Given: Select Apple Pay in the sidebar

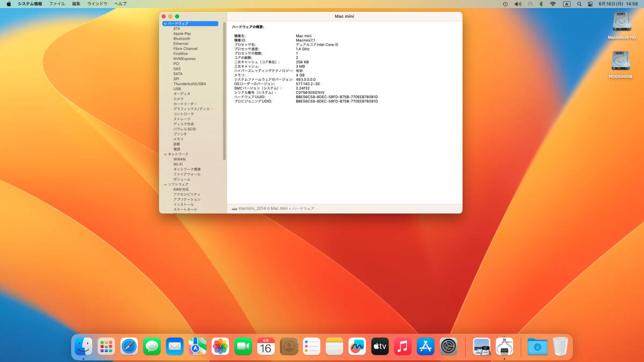Looking at the screenshot, I should click(x=182, y=34).
